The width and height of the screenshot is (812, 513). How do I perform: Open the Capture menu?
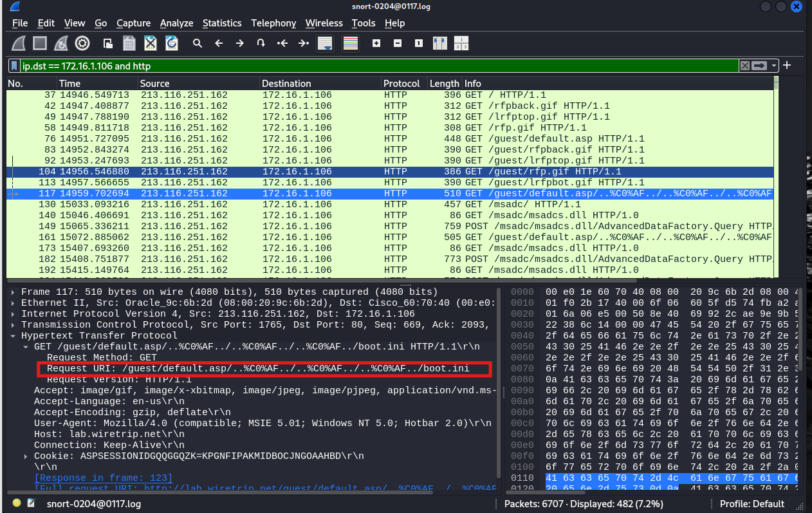[133, 23]
